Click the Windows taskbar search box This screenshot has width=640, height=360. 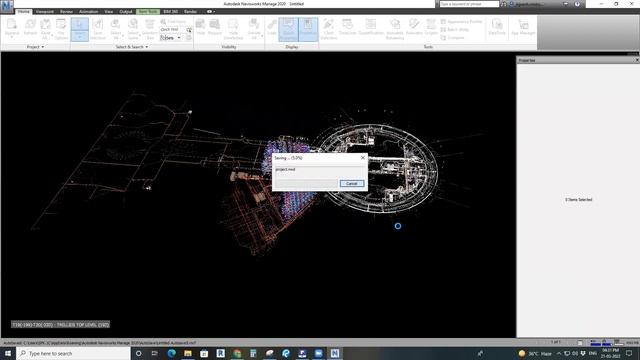(73, 353)
